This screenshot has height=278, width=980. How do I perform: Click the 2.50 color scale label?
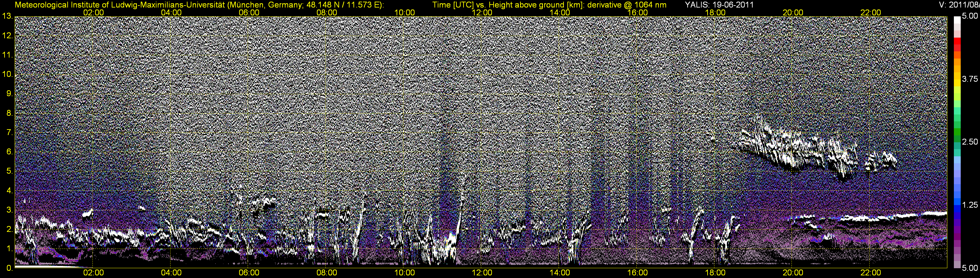971,142
